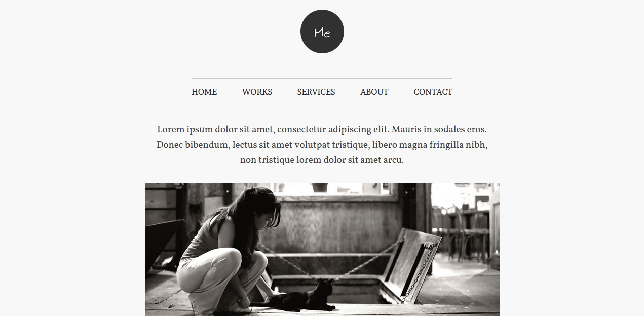Select SERVICES in the navigation bar
The width and height of the screenshot is (644, 316).
click(x=316, y=92)
